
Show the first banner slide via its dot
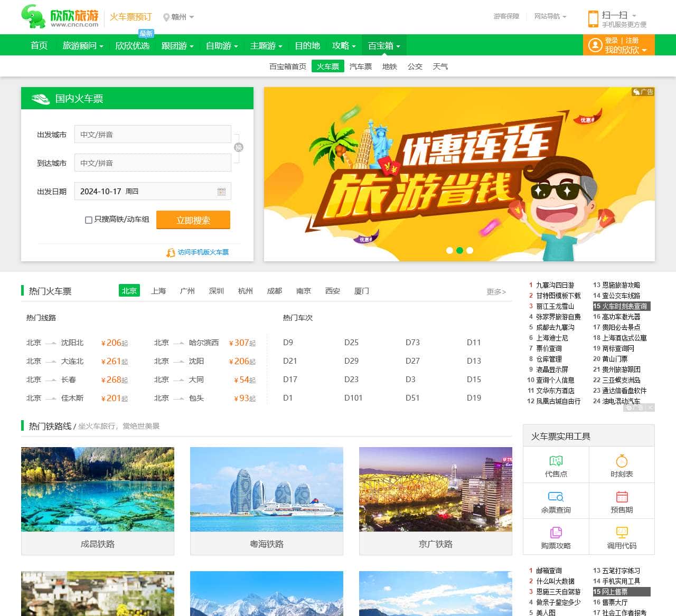click(x=449, y=251)
